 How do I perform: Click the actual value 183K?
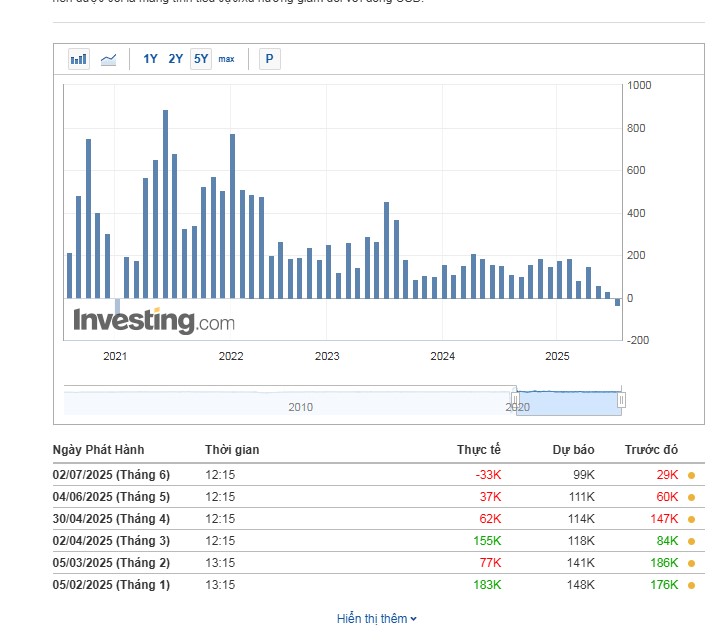click(487, 585)
